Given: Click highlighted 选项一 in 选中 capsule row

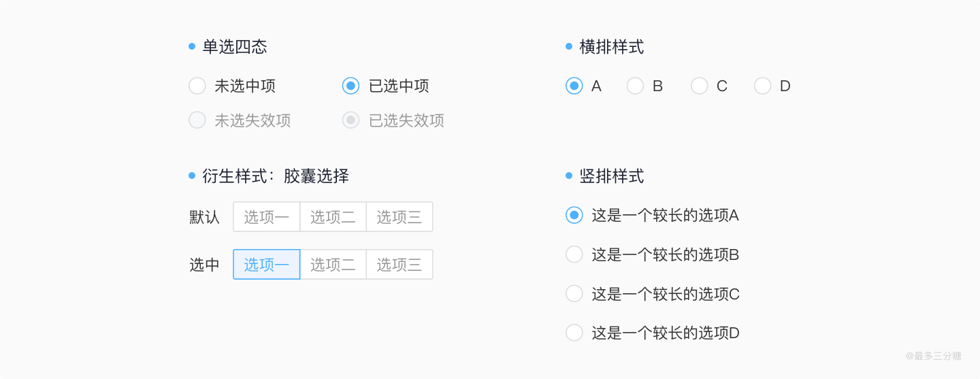Looking at the screenshot, I should [267, 265].
